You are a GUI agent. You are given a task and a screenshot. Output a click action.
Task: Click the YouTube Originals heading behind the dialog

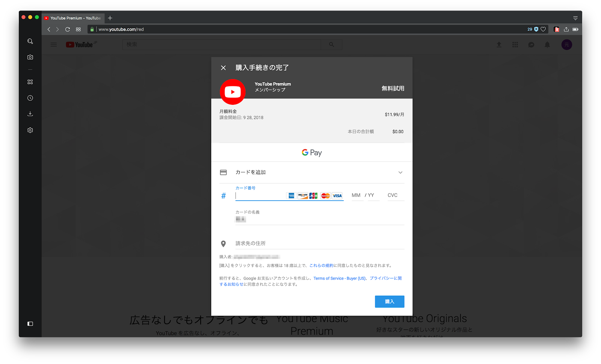point(424,319)
